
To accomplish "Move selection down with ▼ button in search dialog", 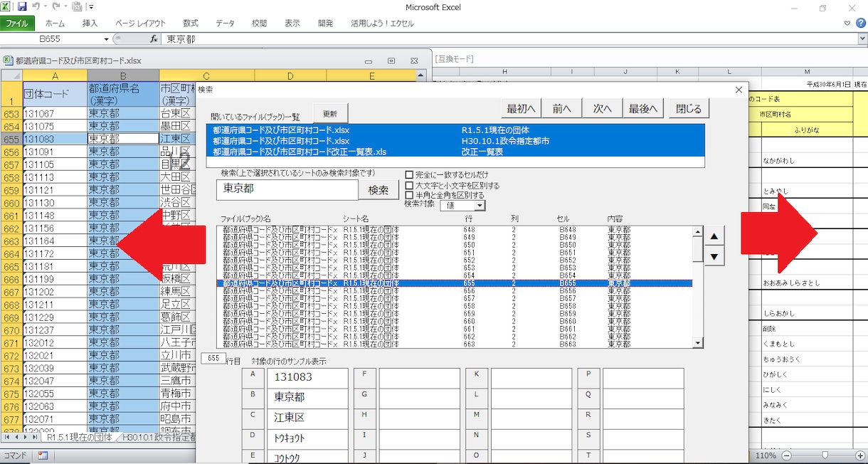I will point(714,256).
